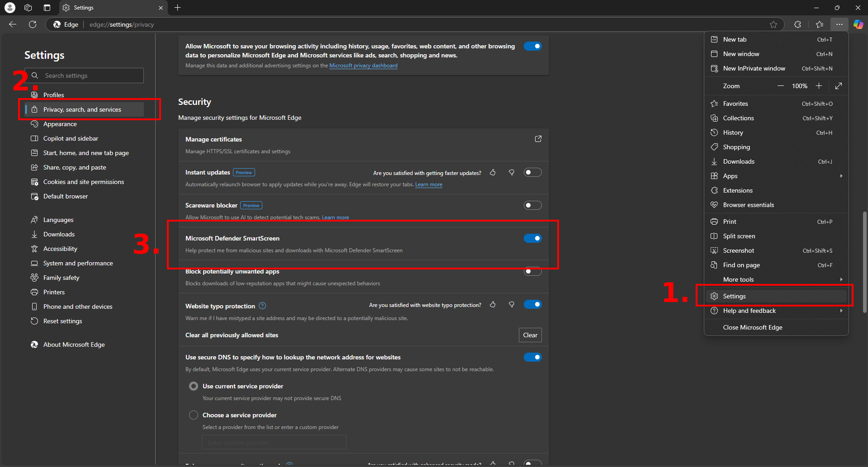The height and width of the screenshot is (467, 868).
Task: Give thumbs up for website typo protection
Action: click(493, 305)
